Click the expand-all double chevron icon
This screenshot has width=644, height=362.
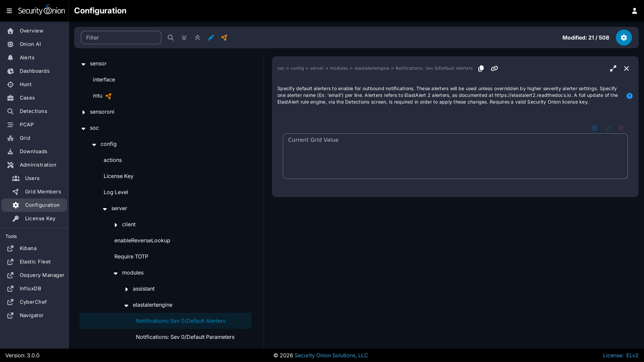point(184,38)
